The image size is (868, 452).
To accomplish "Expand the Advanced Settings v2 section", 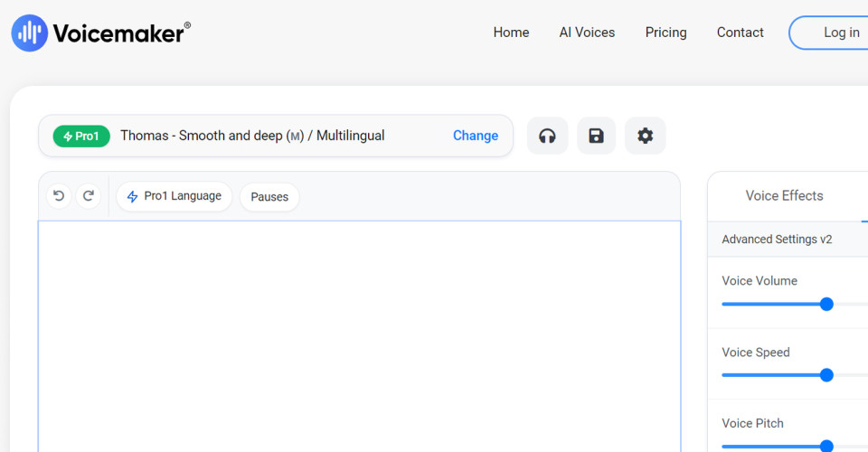I will click(777, 240).
